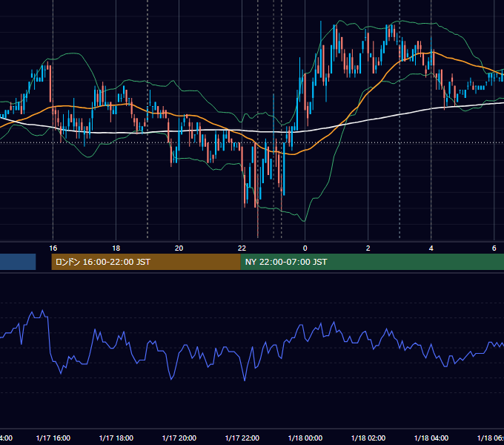Click the blue session bar before London
504x445 pixels.
pyautogui.click(x=18, y=262)
